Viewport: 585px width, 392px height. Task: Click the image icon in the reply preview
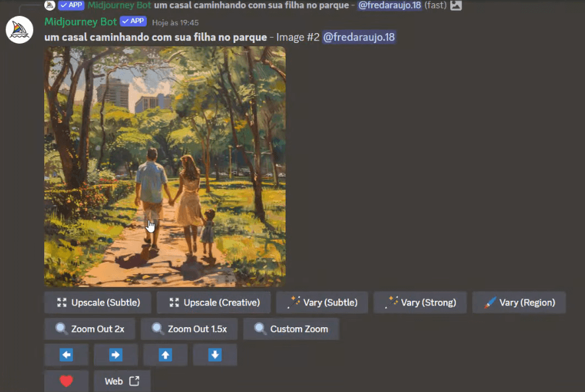456,5
